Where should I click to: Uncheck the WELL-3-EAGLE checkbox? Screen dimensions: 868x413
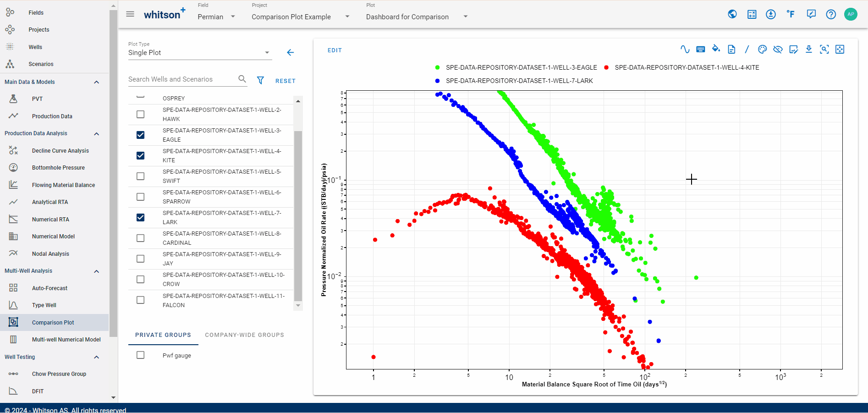(x=141, y=135)
